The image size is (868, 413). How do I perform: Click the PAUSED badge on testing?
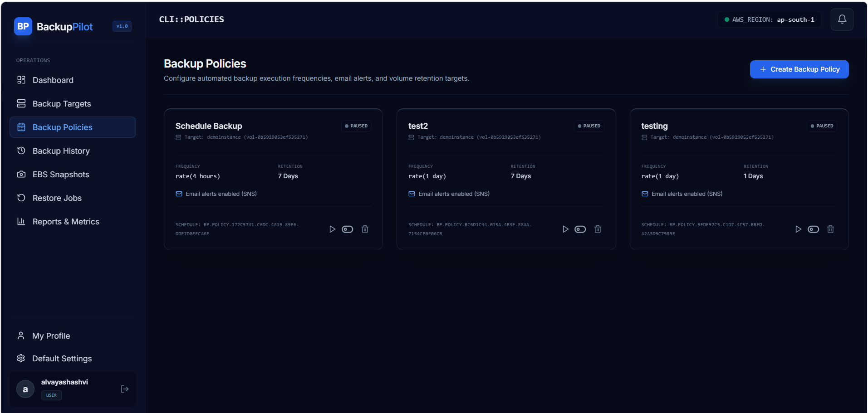(822, 126)
